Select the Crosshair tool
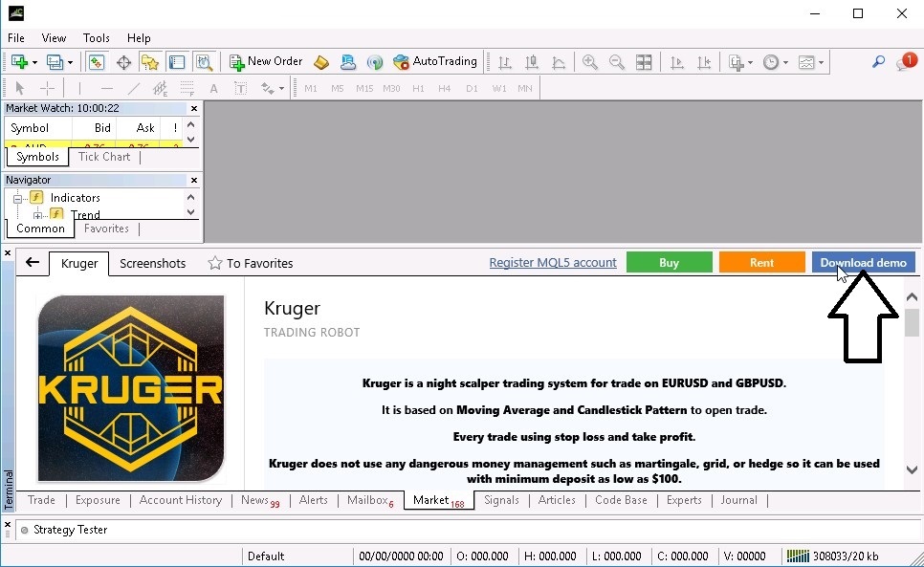Image resolution: width=924 pixels, height=567 pixels. [47, 88]
